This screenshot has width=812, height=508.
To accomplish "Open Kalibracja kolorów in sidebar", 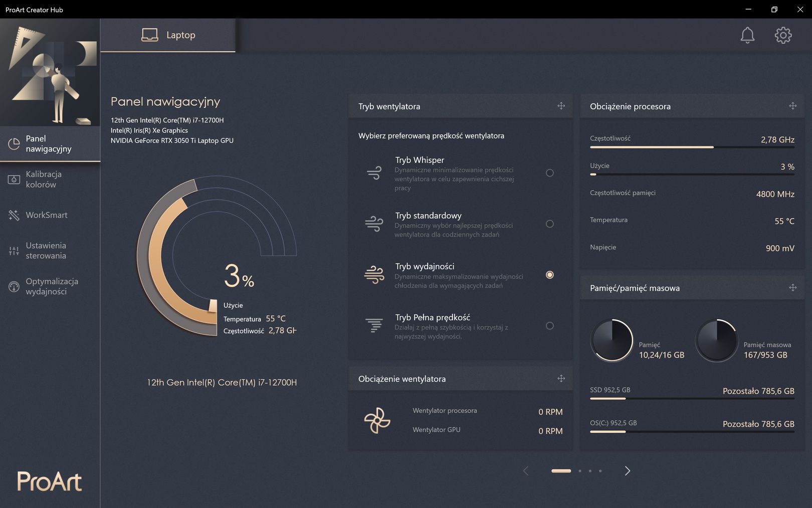I will pos(50,180).
